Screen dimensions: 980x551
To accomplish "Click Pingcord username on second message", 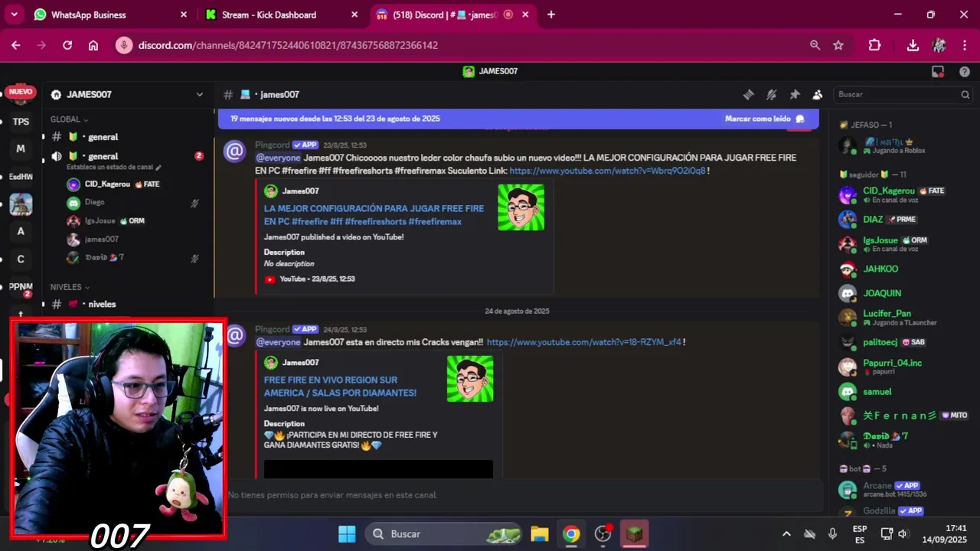I will click(x=272, y=329).
